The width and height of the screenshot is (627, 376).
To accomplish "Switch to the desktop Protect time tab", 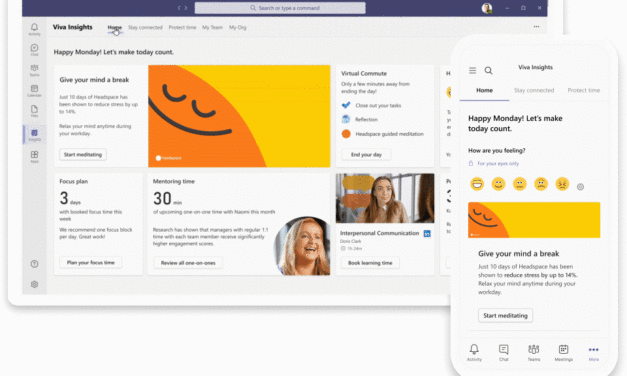I will tap(182, 28).
